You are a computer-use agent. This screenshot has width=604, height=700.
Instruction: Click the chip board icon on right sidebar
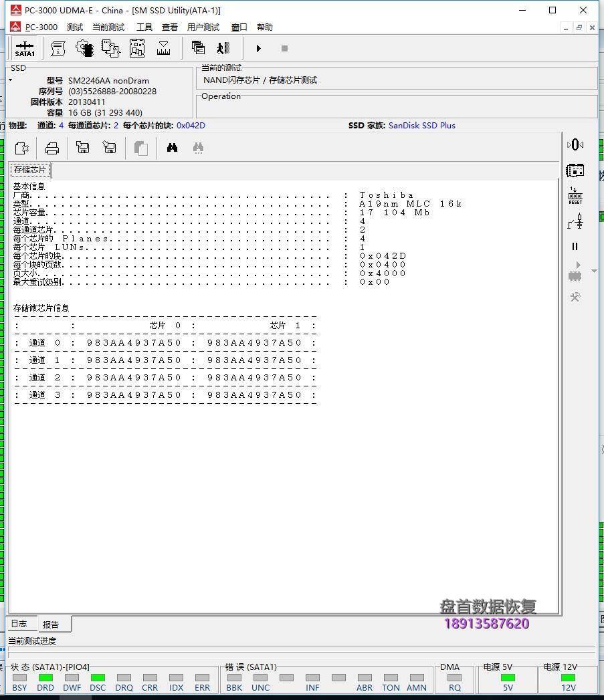[575, 170]
